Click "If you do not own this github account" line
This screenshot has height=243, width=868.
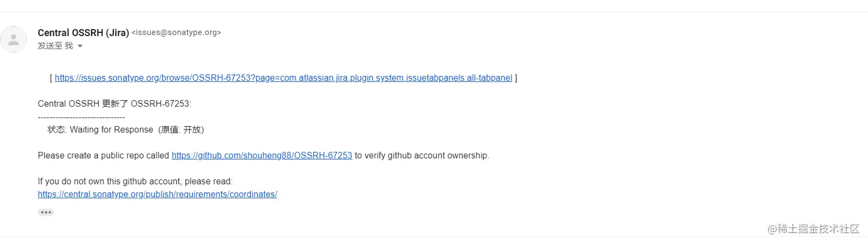(x=135, y=181)
